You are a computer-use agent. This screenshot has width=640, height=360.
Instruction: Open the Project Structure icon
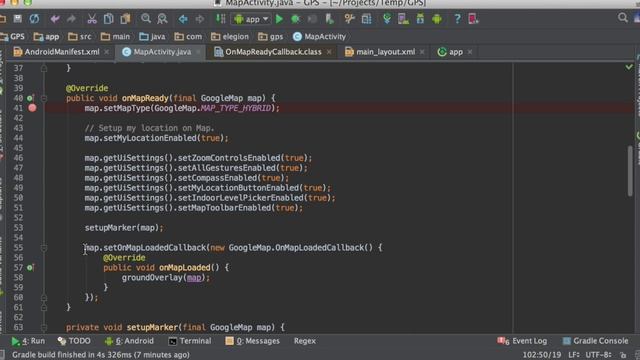366,19
